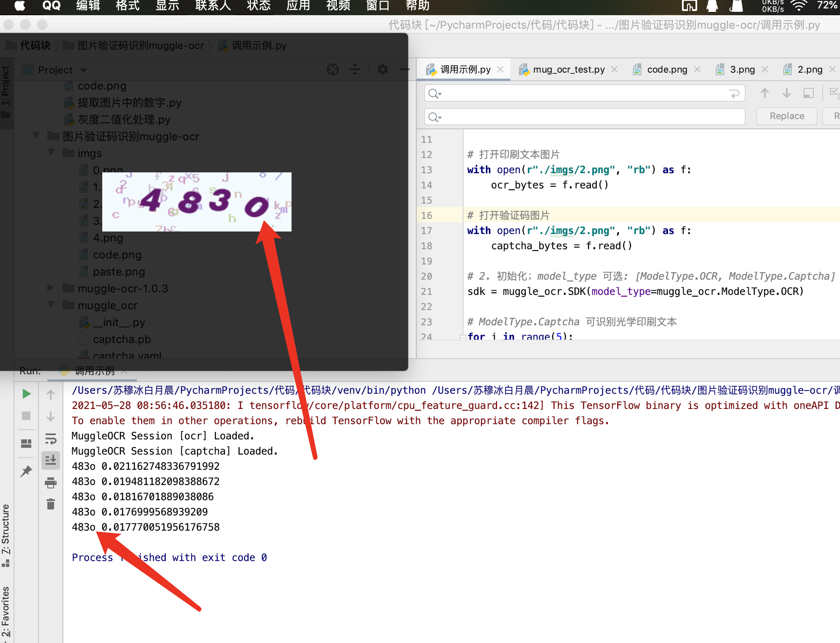Toggle the 1: Project side panel
This screenshot has height=643, width=840.
5,87
